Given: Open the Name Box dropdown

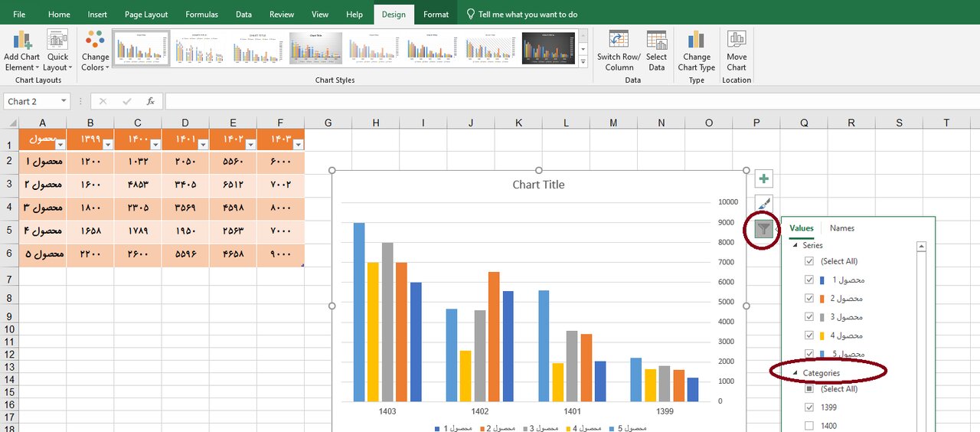Looking at the screenshot, I should pos(64,101).
